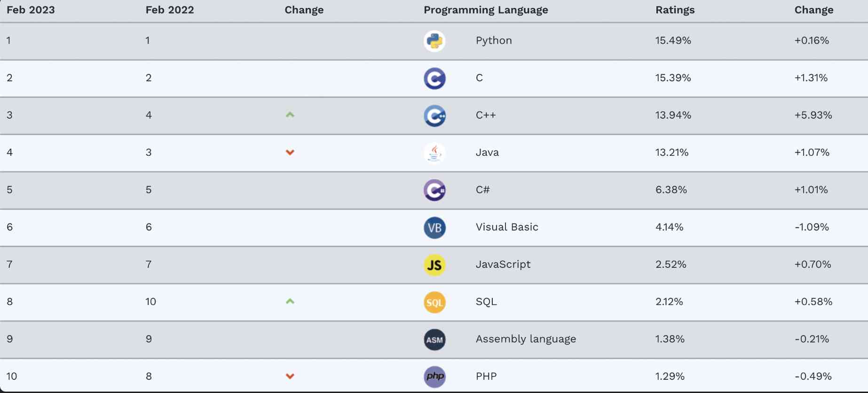Click the red down arrow for Java

pos(290,152)
